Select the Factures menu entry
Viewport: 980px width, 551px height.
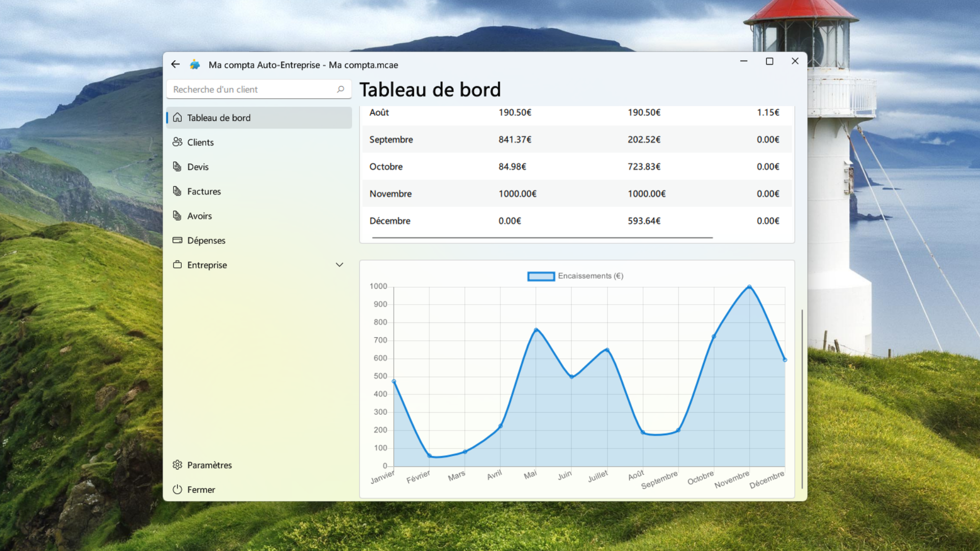(x=204, y=191)
